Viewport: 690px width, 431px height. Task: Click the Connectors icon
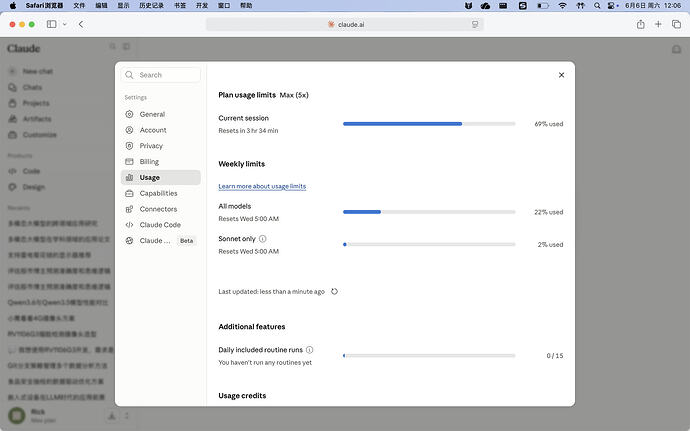(129, 209)
